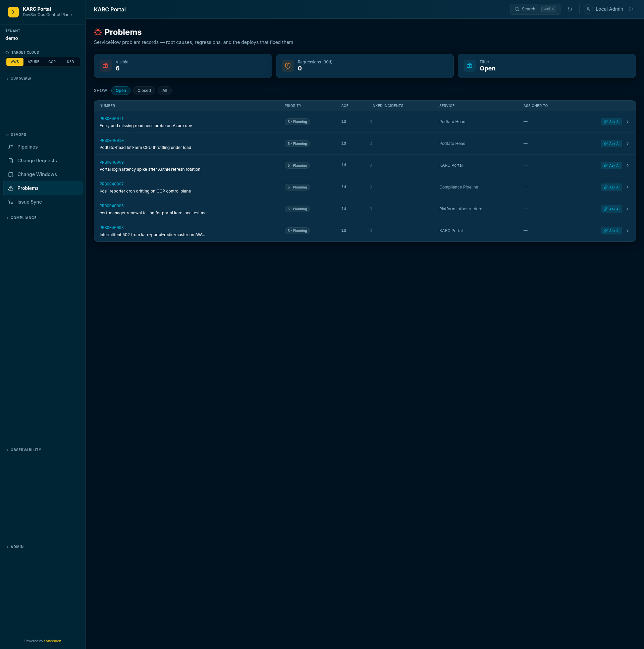Ask AI about PRB0040006

click(611, 209)
